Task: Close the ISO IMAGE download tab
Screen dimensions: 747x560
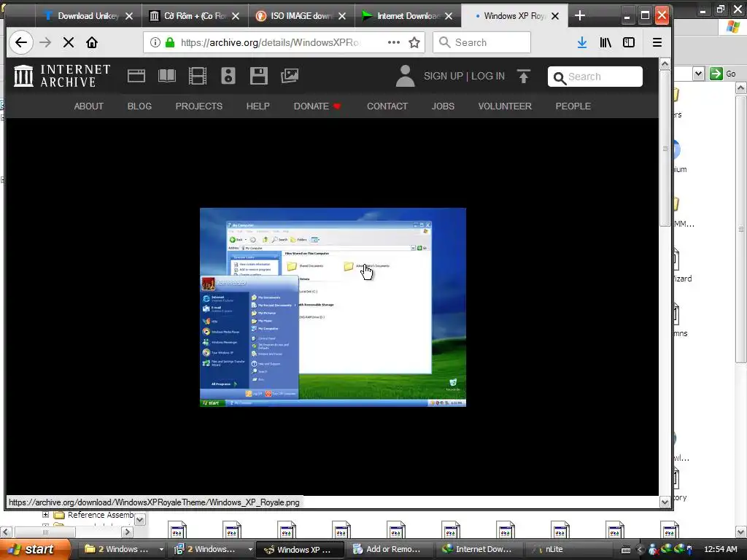Action: pos(342,16)
